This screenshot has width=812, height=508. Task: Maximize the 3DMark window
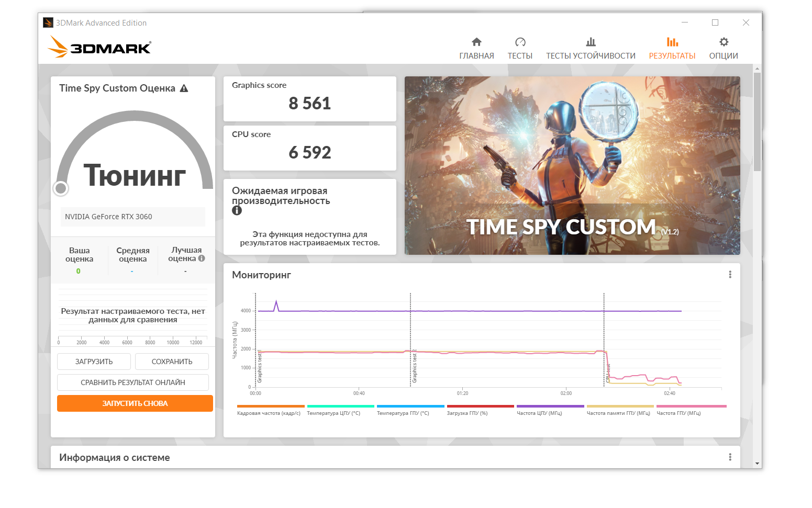[x=715, y=22]
